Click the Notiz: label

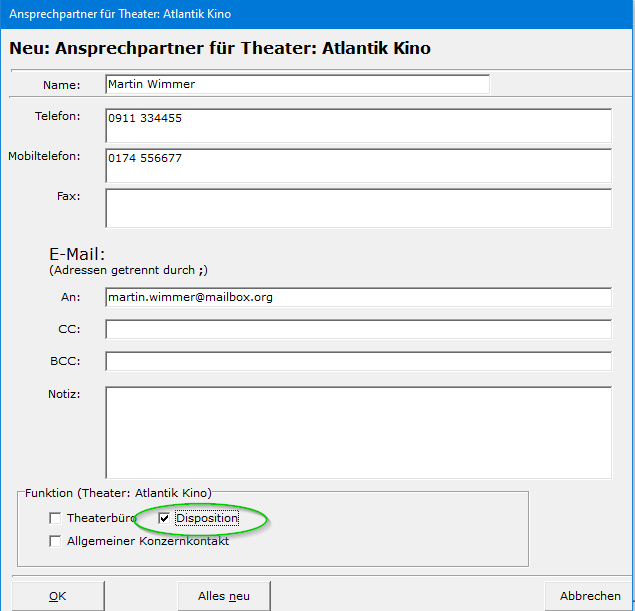pyautogui.click(x=64, y=394)
